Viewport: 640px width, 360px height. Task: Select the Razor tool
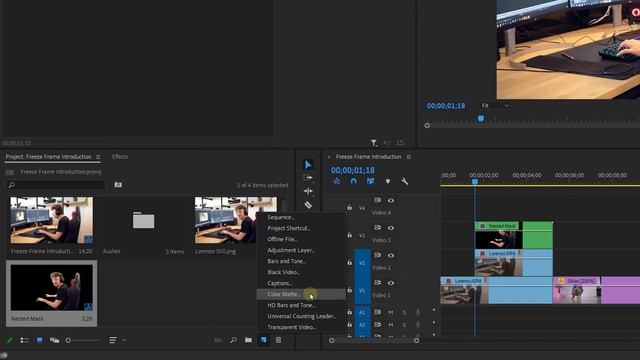tap(308, 205)
